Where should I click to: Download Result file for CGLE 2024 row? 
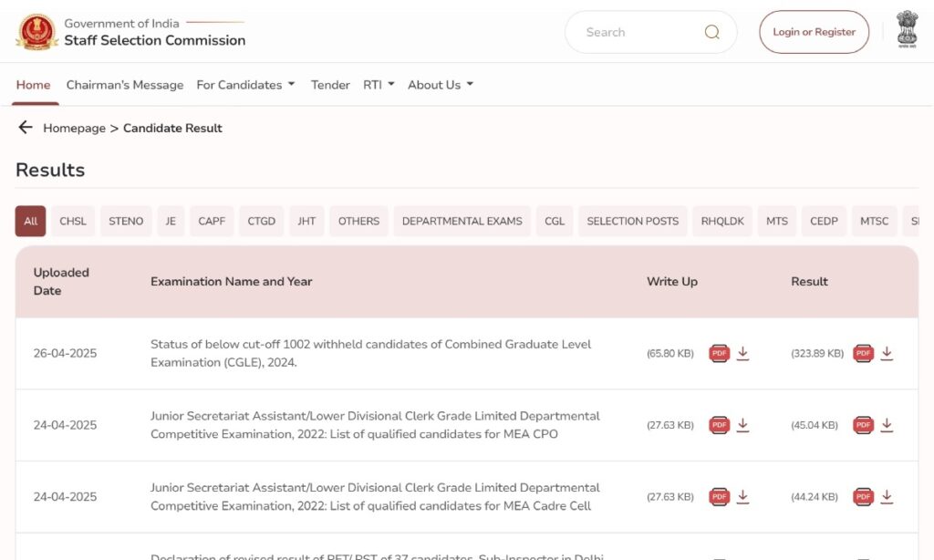click(887, 353)
